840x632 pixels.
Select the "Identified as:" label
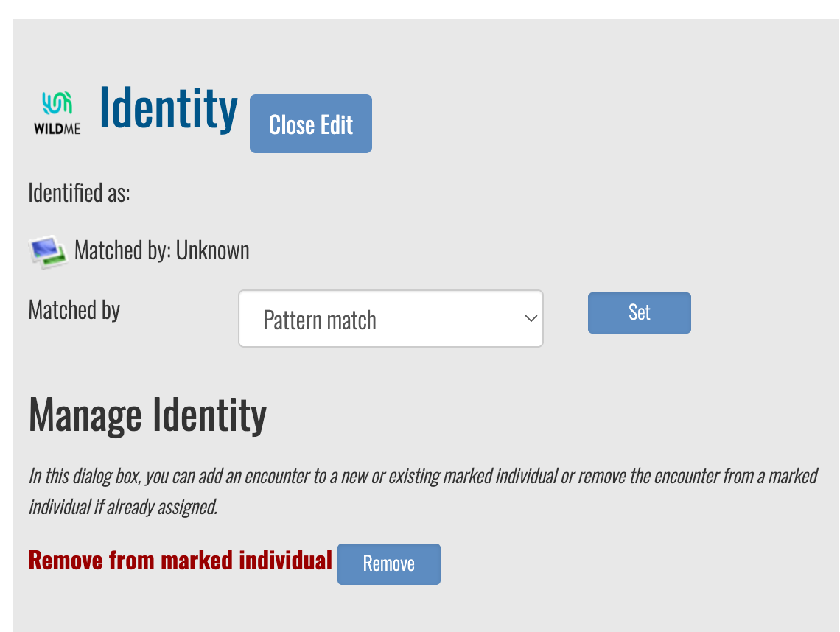79,194
